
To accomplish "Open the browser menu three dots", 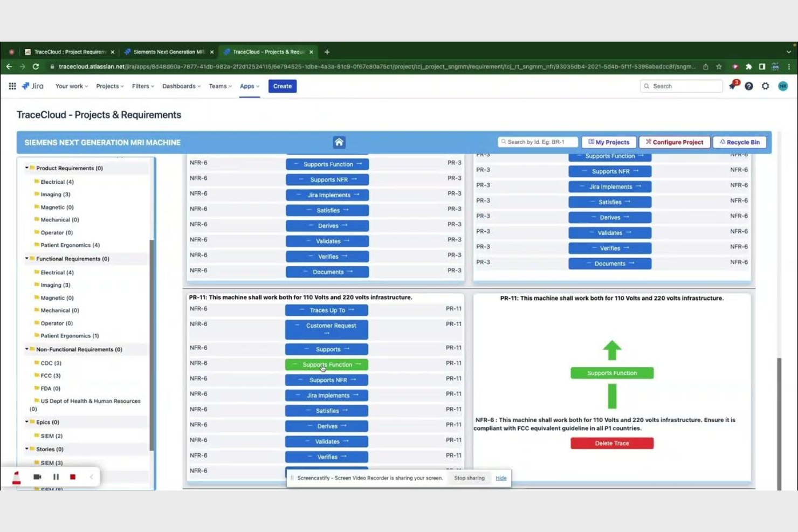I will point(789,67).
